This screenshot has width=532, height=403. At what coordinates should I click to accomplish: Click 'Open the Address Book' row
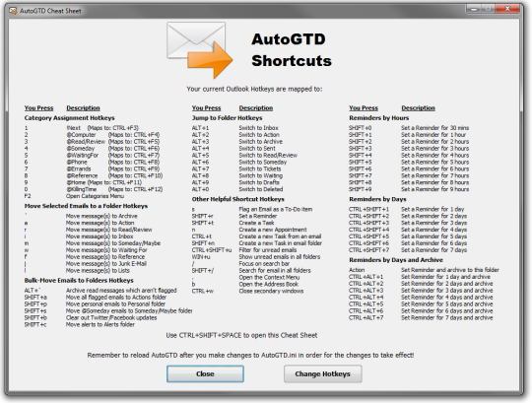245,284
